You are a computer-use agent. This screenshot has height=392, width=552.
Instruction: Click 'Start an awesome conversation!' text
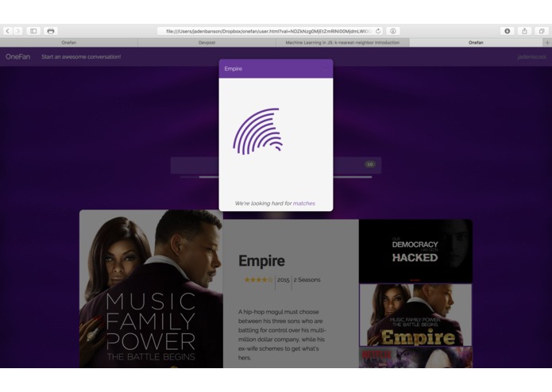tap(81, 56)
